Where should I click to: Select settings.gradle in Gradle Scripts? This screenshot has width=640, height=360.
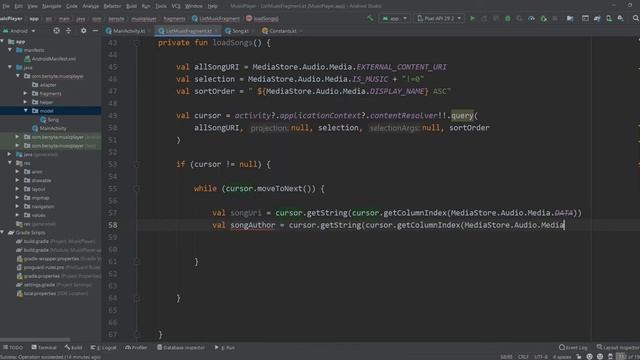pyautogui.click(x=39, y=284)
